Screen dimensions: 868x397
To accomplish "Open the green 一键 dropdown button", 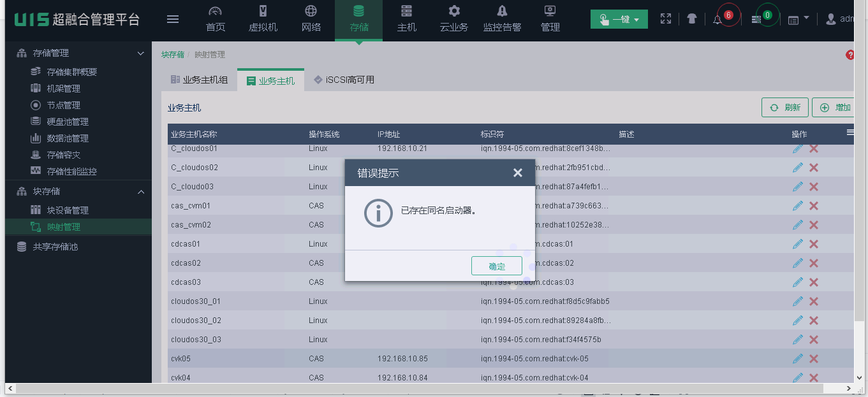I will [x=619, y=19].
